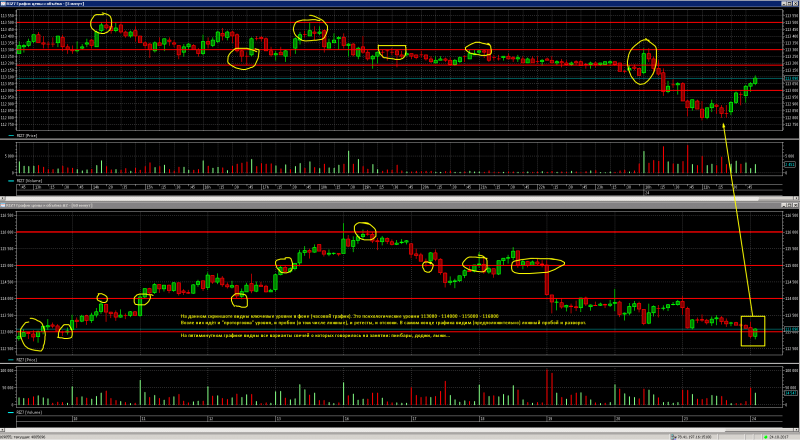Click right arrow of 5-minute chart scrollbar
This screenshot has width=800, height=440.
[797, 198]
